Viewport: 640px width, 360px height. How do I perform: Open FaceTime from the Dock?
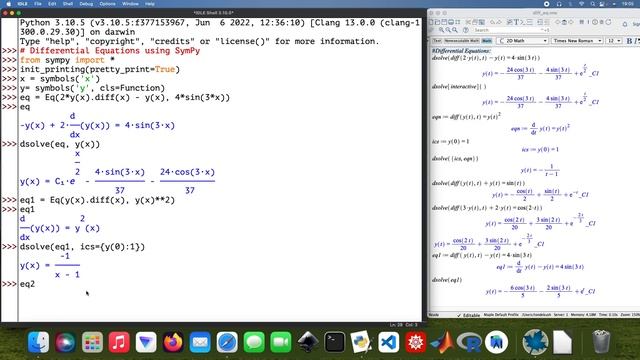(281, 342)
